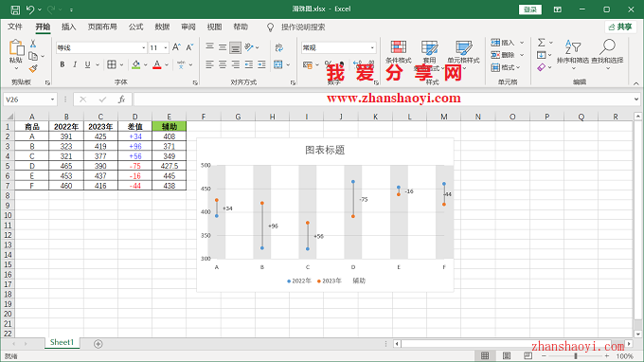Decrease the indent
Viewport: 644px width, 362px height.
[x=248, y=64]
